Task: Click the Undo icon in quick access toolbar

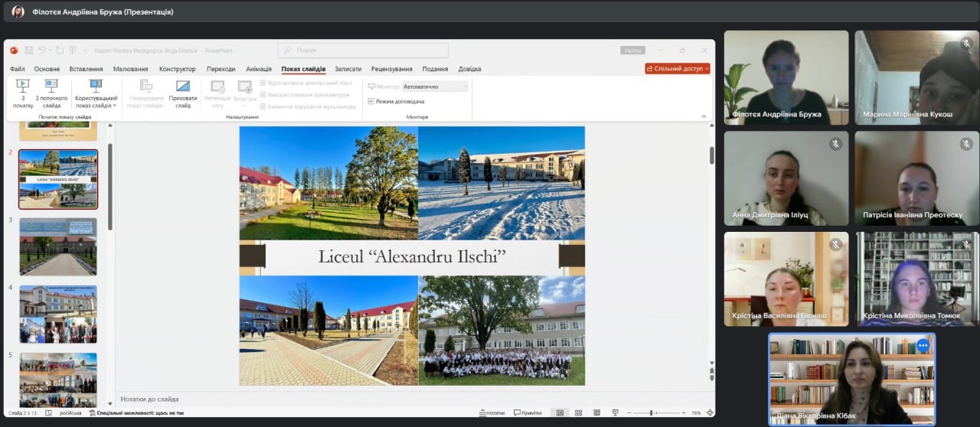Action: point(42,51)
